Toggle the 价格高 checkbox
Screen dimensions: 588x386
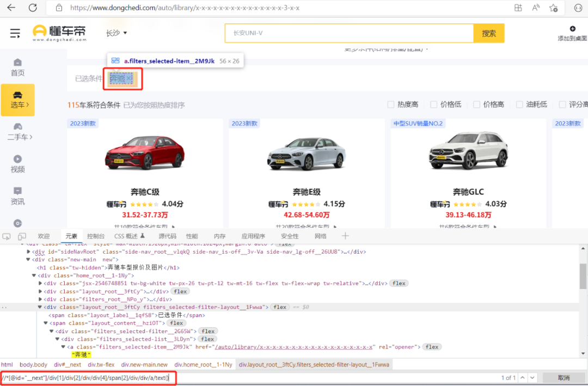[x=476, y=105]
